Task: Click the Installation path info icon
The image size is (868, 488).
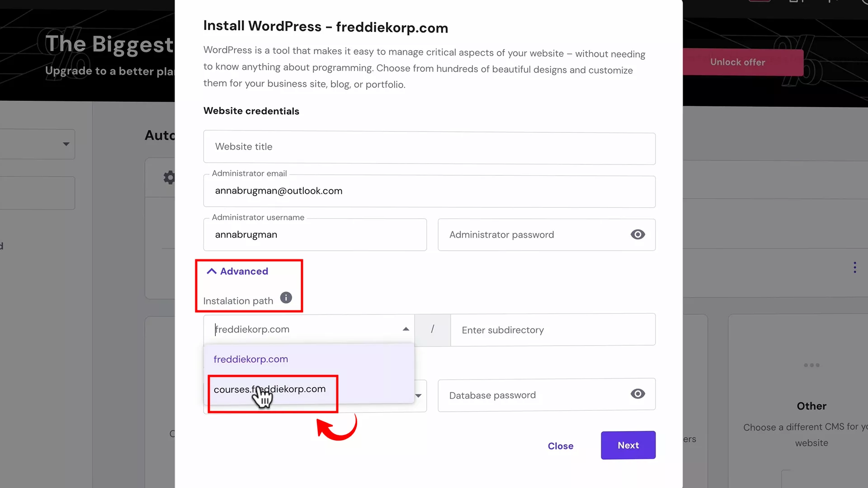Action: [x=286, y=297]
